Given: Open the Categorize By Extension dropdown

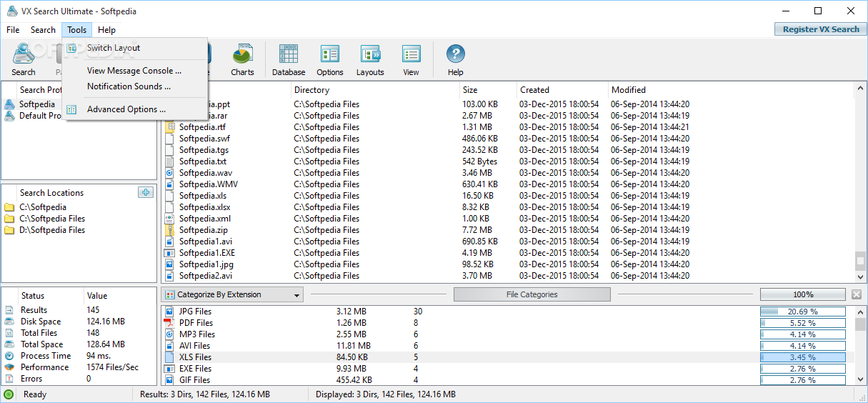Looking at the screenshot, I should pos(232,294).
